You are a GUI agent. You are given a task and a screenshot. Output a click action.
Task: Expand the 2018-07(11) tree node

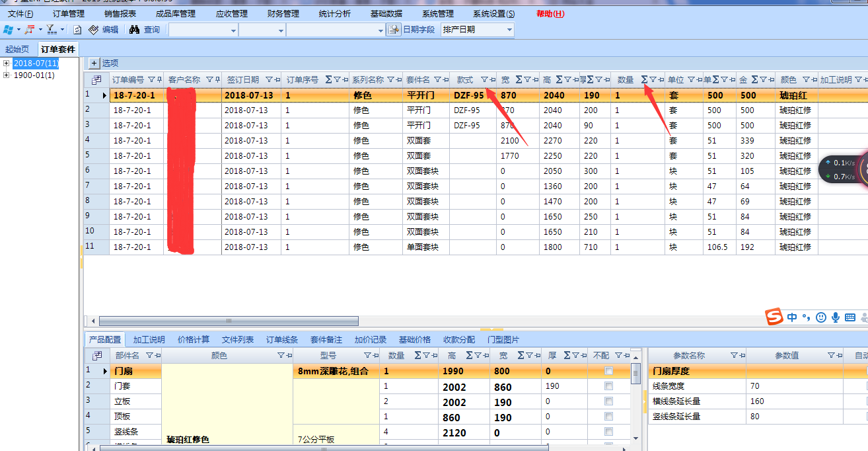click(7, 63)
